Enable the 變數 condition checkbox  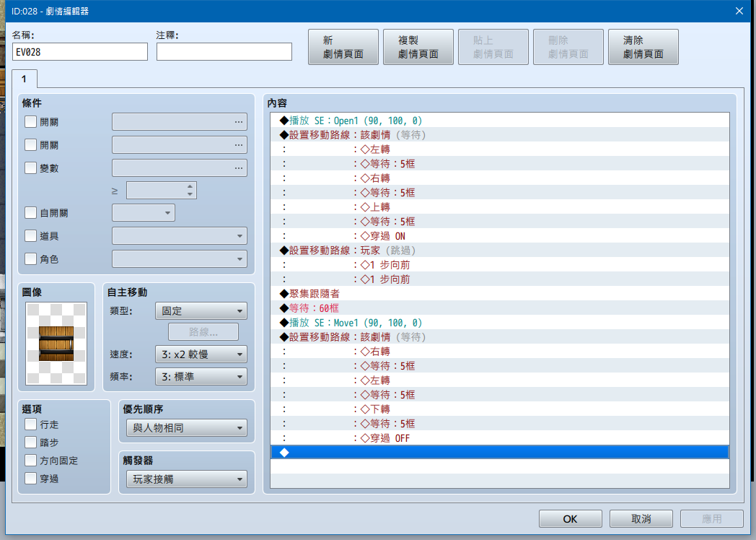[x=30, y=168]
